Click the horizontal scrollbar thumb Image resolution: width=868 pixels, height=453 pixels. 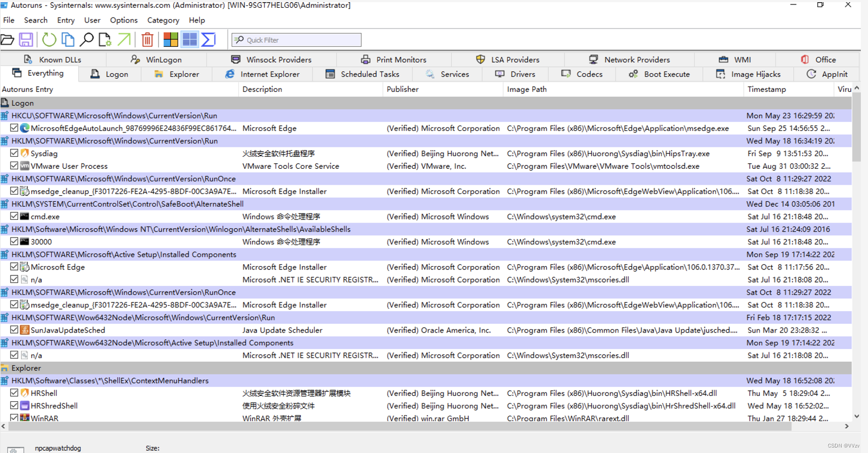click(x=399, y=427)
